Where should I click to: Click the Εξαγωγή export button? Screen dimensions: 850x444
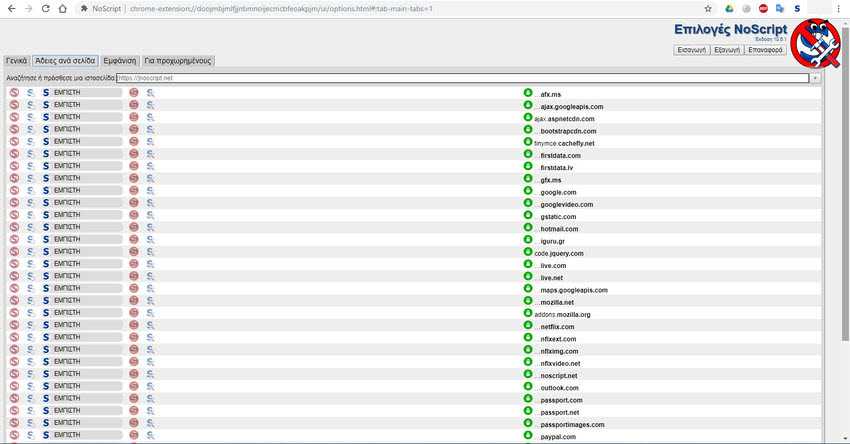[727, 50]
